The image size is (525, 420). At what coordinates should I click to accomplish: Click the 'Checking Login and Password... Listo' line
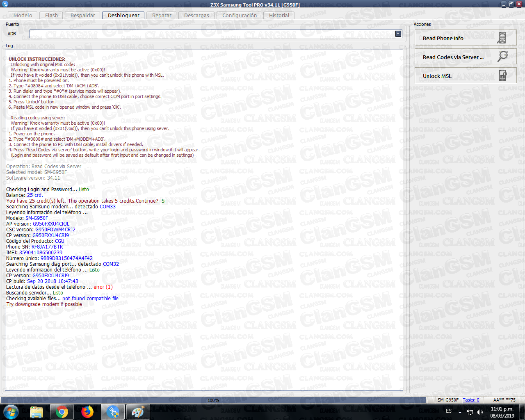48,189
